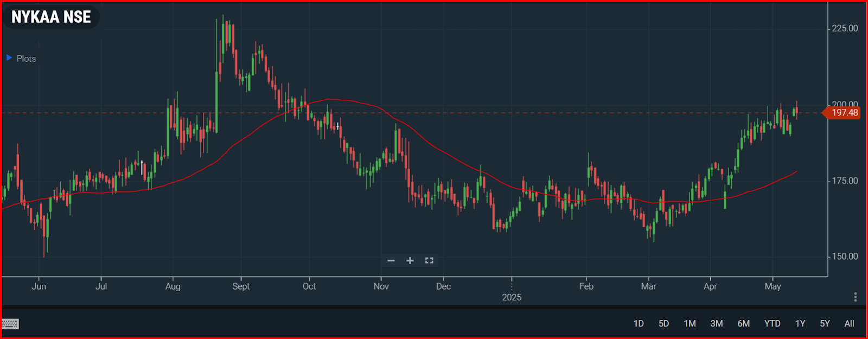Choose the 6M time range
Screen dimensions: 868x339
[743, 324]
